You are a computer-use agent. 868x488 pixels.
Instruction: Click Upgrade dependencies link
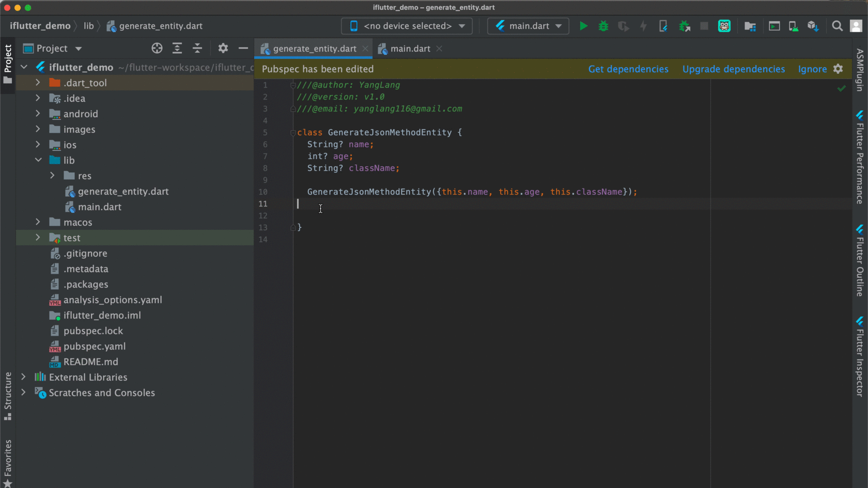[734, 69]
